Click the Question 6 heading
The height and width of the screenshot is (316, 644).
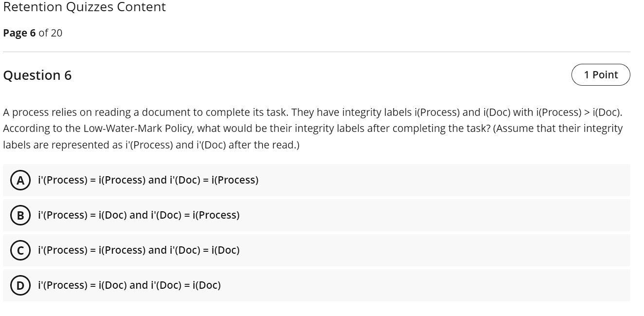click(37, 75)
